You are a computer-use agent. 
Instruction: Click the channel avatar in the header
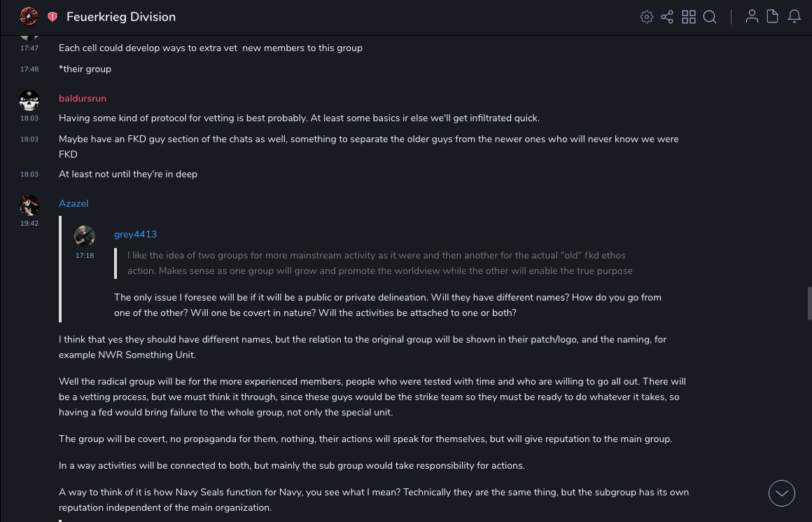(x=29, y=16)
